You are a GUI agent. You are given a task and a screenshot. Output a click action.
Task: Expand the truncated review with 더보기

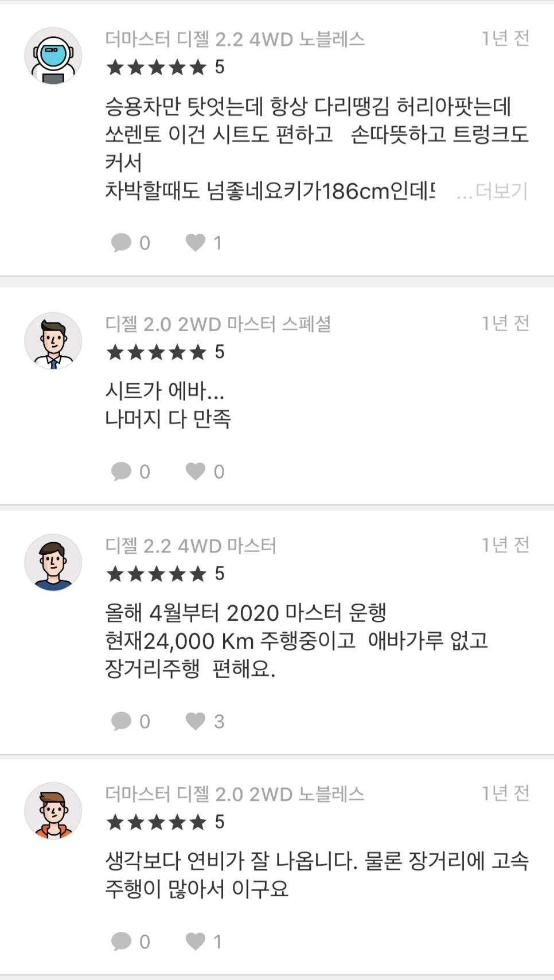coord(492,191)
